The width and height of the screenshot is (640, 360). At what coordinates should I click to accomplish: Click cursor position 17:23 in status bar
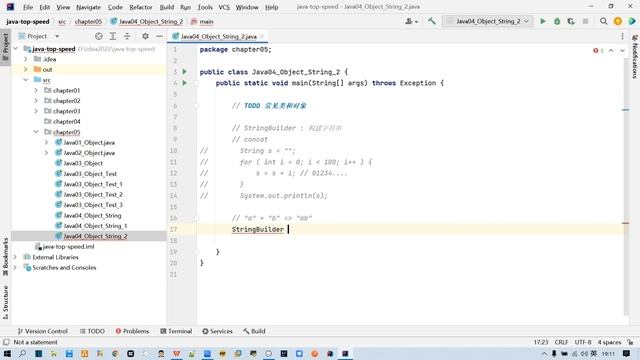click(x=541, y=342)
